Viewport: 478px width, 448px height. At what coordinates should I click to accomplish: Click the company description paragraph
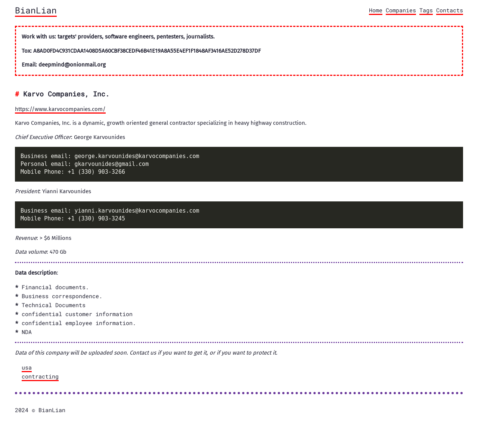click(x=161, y=123)
